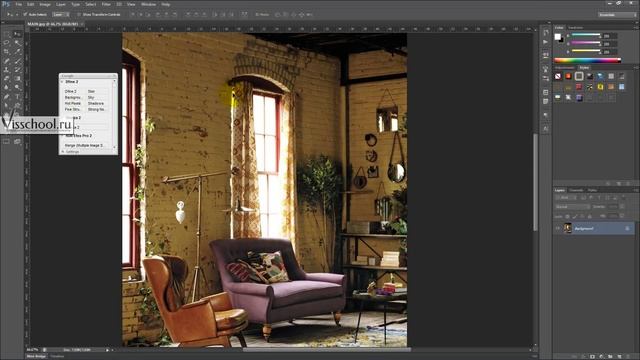Open the Actions panel play icon
640x360 pixels.
546,42
